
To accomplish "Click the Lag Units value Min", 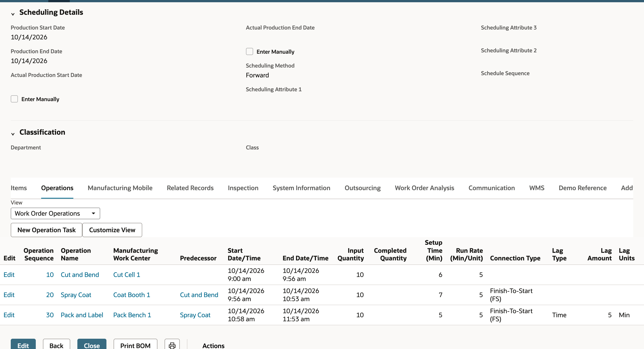I will (624, 315).
